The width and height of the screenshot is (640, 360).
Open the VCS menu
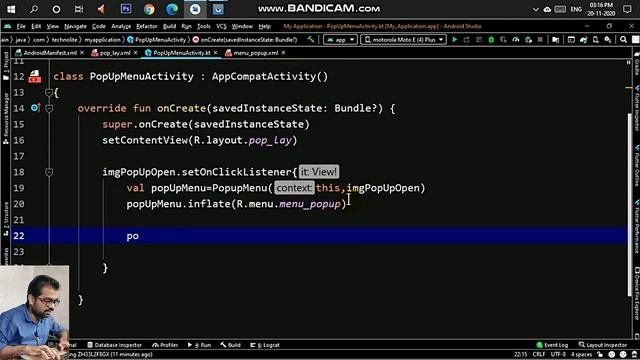point(221,26)
